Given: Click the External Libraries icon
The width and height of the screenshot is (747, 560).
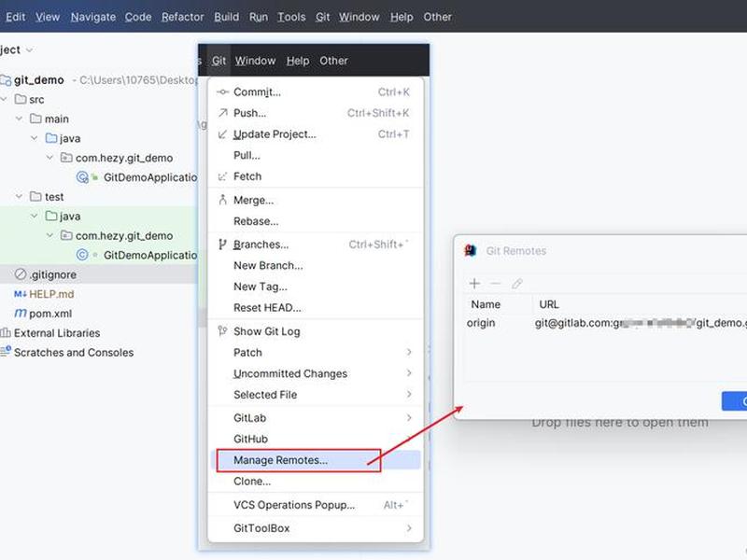Looking at the screenshot, I should coord(6,333).
